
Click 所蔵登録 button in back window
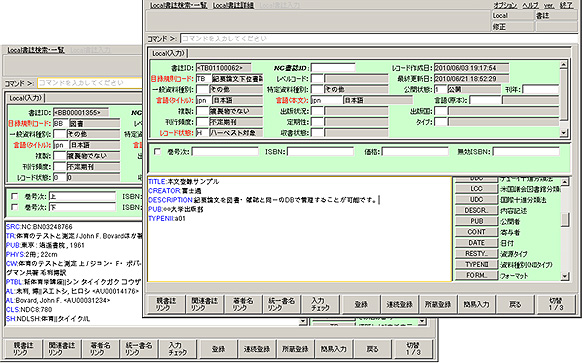point(295,349)
